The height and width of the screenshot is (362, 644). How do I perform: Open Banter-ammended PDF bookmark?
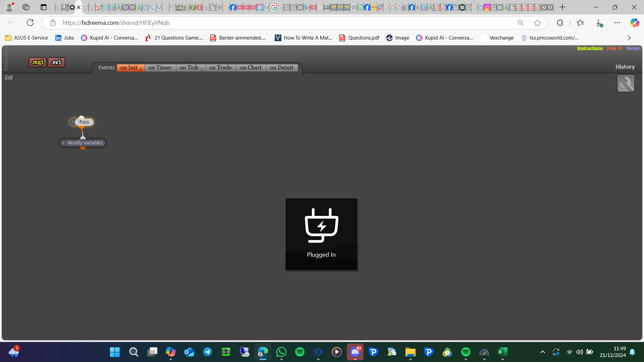click(238, 38)
